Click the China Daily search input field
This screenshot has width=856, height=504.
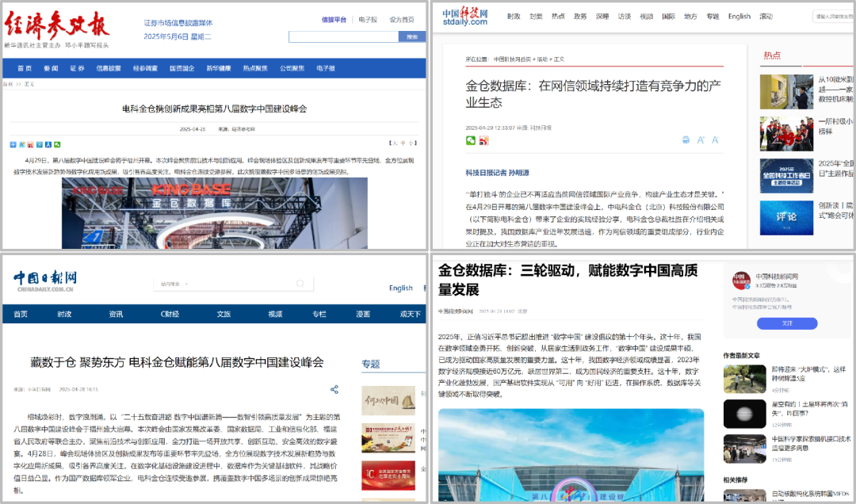[x=233, y=284]
